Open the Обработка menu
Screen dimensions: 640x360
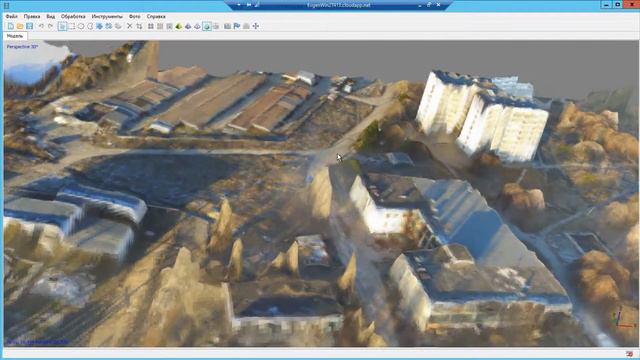tap(73, 16)
